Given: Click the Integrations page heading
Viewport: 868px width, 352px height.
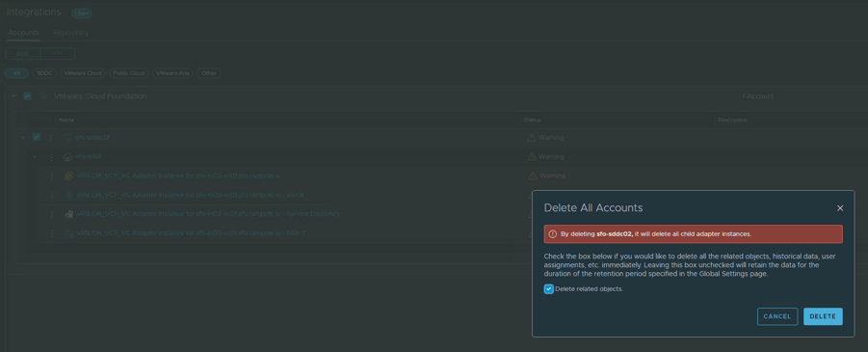Looking at the screenshot, I should point(34,13).
